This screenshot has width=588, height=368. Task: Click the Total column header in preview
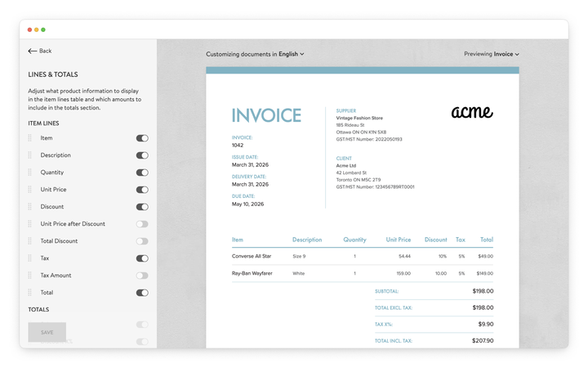pyautogui.click(x=487, y=240)
